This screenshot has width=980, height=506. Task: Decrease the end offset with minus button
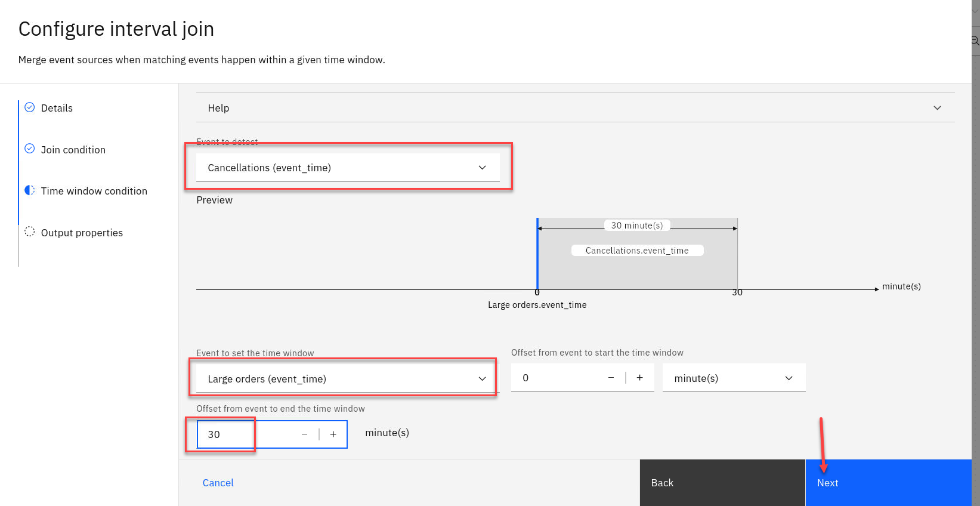[304, 434]
